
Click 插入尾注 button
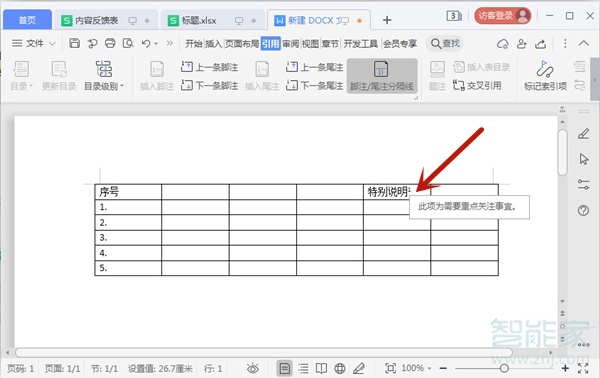(262, 76)
